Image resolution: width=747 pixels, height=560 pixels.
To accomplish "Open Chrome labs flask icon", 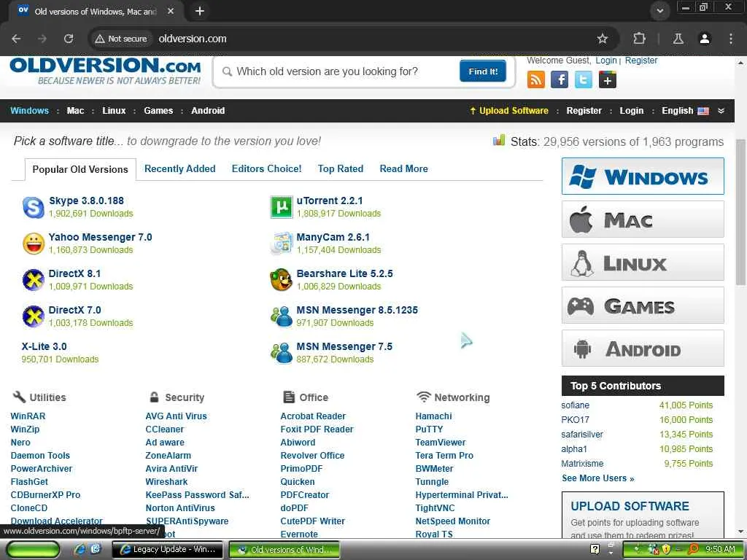I will coord(678,39).
